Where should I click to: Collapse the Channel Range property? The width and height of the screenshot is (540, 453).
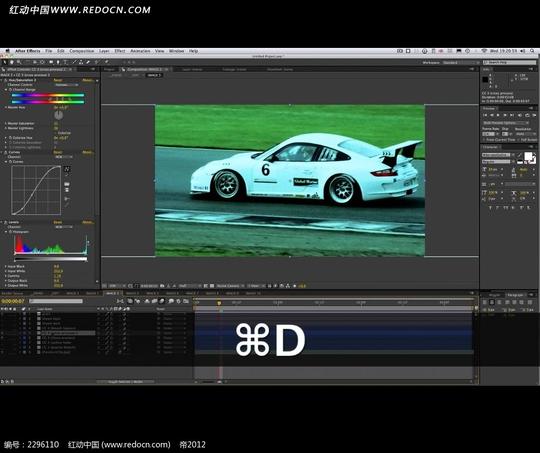tap(6, 90)
